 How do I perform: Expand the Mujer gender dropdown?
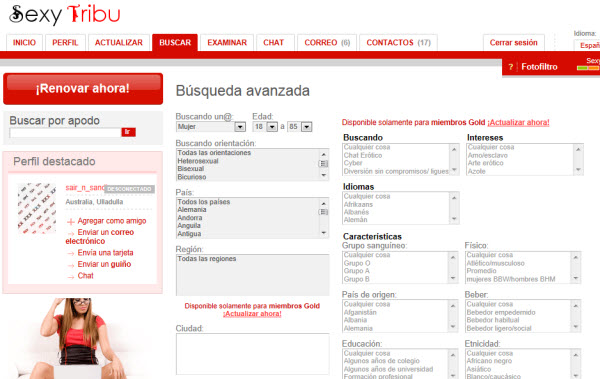tap(240, 127)
